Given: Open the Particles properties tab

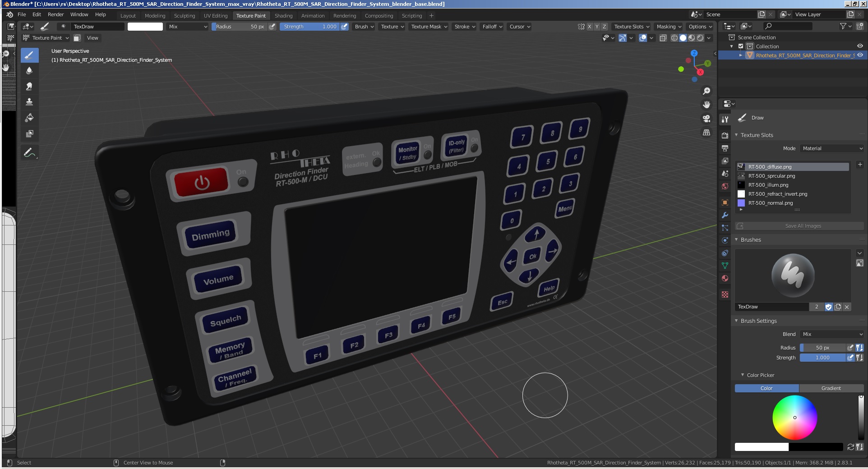Looking at the screenshot, I should (725, 228).
